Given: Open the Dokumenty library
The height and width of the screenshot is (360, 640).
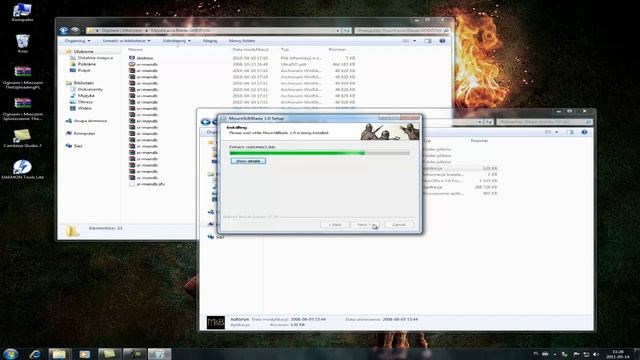Looking at the screenshot, I should click(x=90, y=89).
